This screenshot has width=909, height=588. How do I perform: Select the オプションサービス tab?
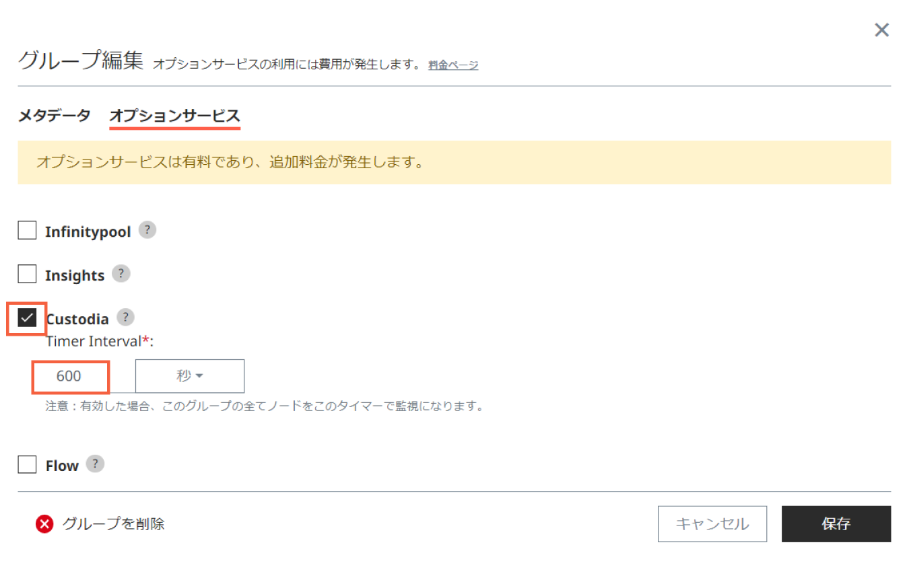(175, 115)
